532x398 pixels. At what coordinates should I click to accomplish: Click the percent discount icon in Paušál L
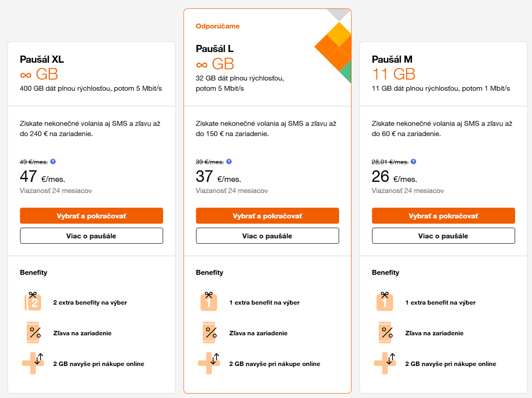click(210, 333)
